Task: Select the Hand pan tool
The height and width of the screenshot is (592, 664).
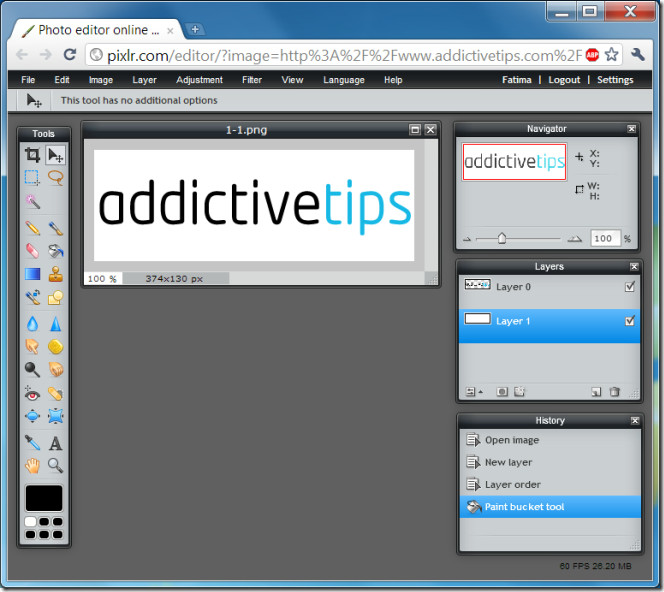Action: coord(32,466)
